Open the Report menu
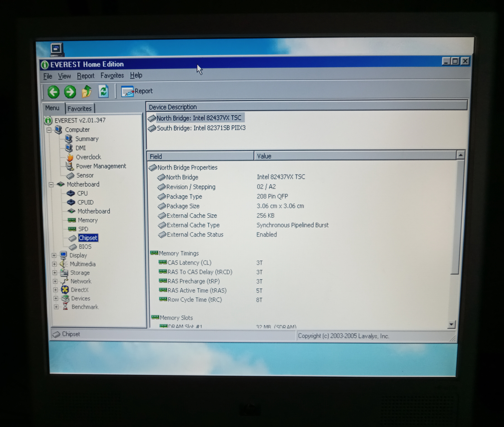This screenshot has height=427, width=504. pyautogui.click(x=86, y=76)
